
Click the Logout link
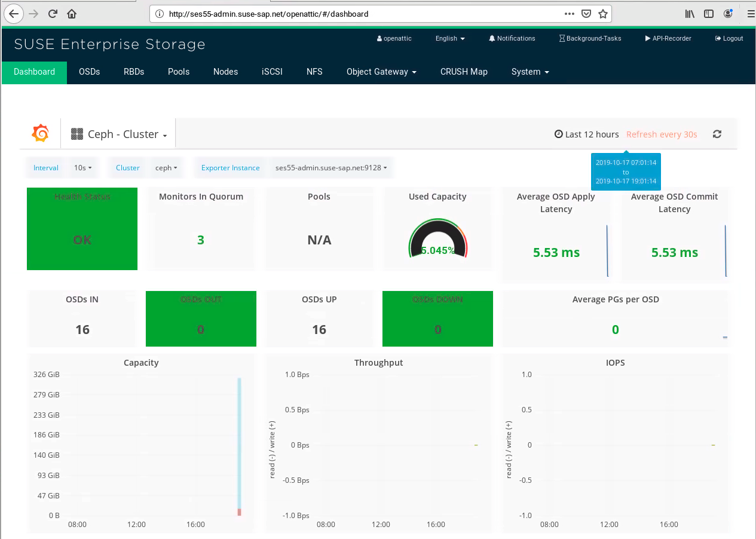(729, 38)
